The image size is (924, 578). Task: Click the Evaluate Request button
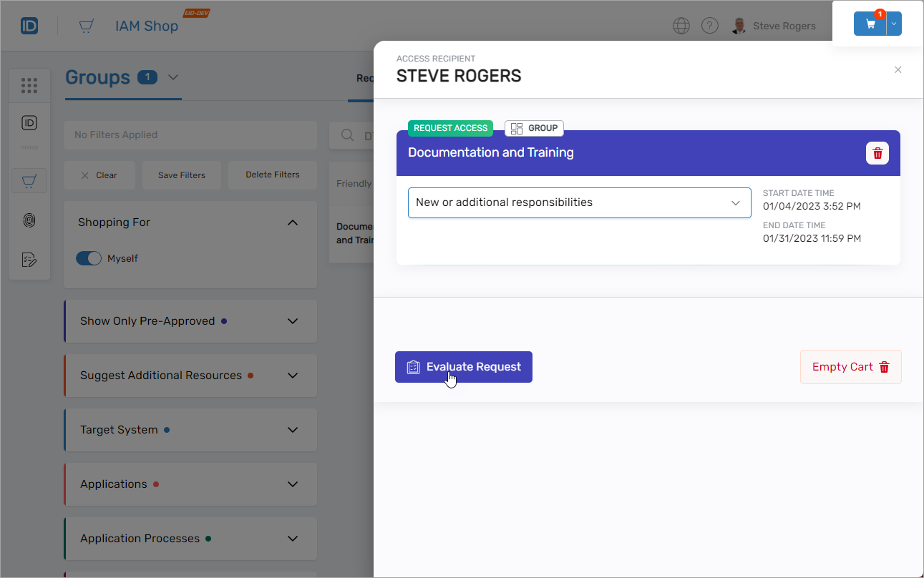pyautogui.click(x=463, y=366)
